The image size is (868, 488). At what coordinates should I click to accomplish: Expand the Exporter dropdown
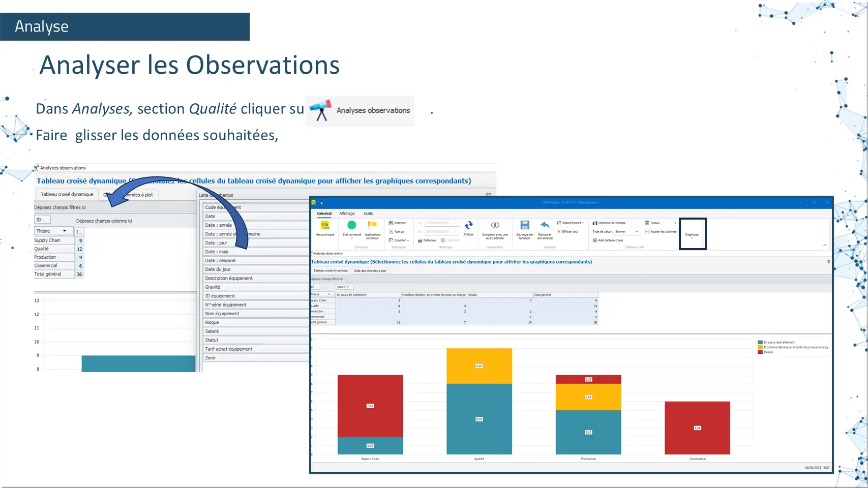click(400, 240)
